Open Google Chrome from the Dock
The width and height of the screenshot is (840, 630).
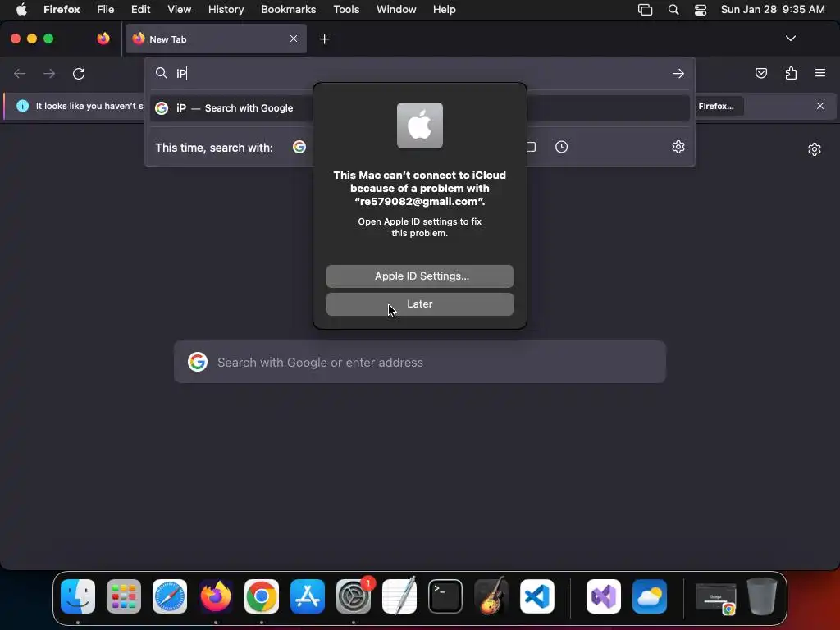[262, 596]
